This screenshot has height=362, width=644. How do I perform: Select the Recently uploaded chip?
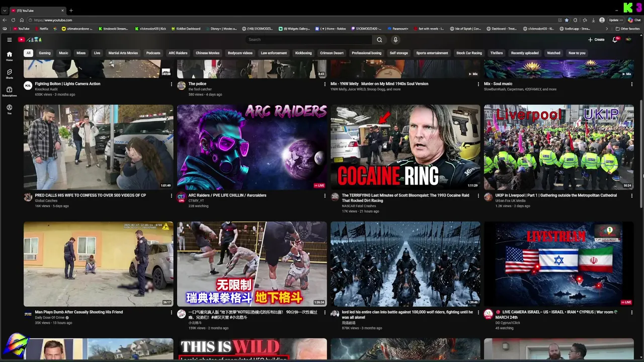coord(525,53)
